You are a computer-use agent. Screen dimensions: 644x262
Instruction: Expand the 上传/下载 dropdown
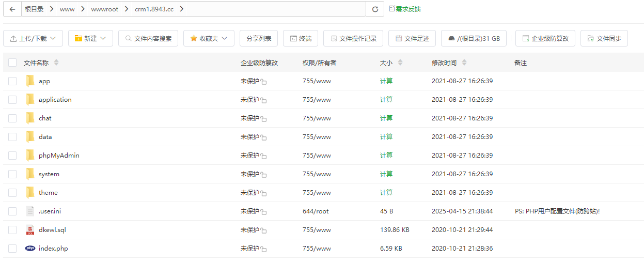[33, 38]
